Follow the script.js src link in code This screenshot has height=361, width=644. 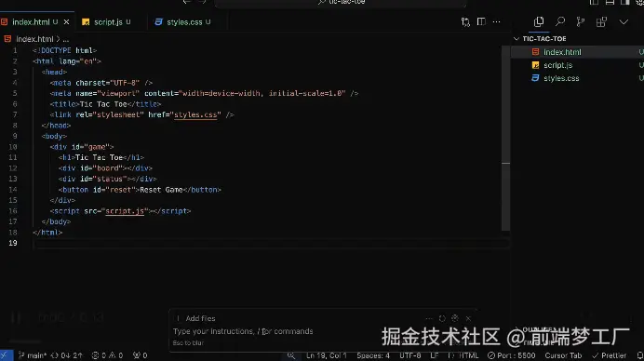click(x=125, y=211)
